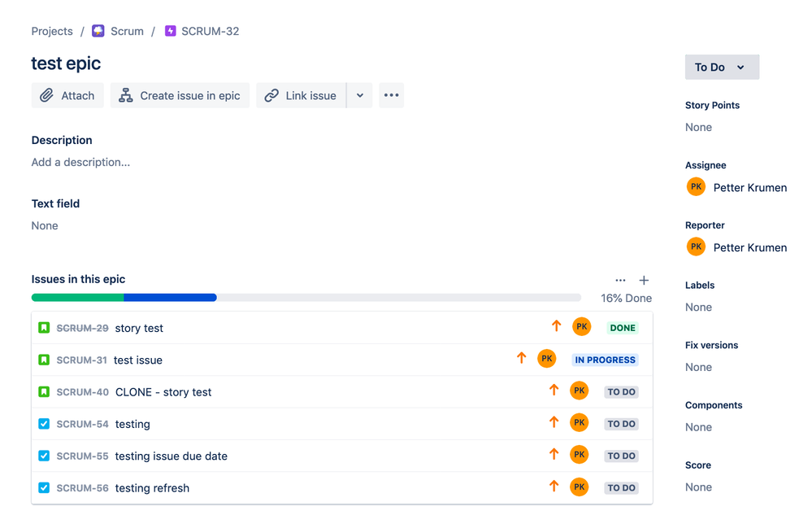
Task: Click the PK avatar on SCRUM-31 row
Action: (547, 359)
